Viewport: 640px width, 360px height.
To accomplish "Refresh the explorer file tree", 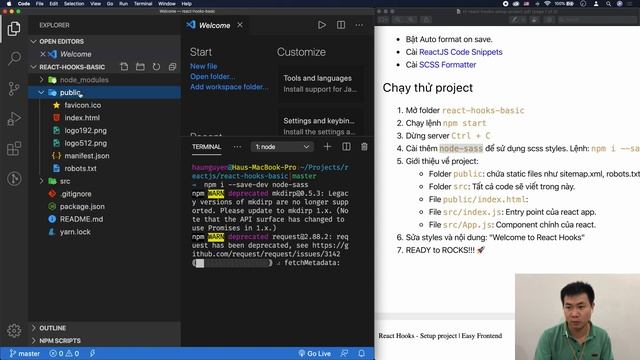I will coord(156,67).
